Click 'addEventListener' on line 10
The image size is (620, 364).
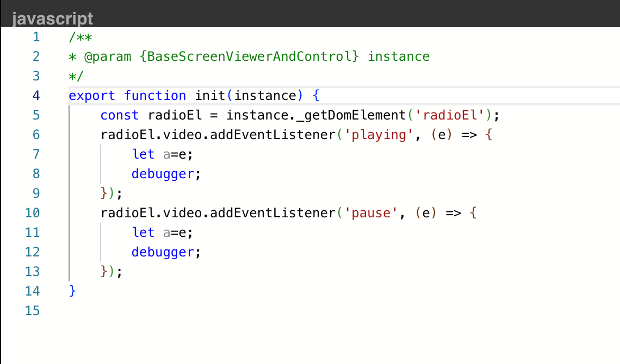click(x=273, y=213)
